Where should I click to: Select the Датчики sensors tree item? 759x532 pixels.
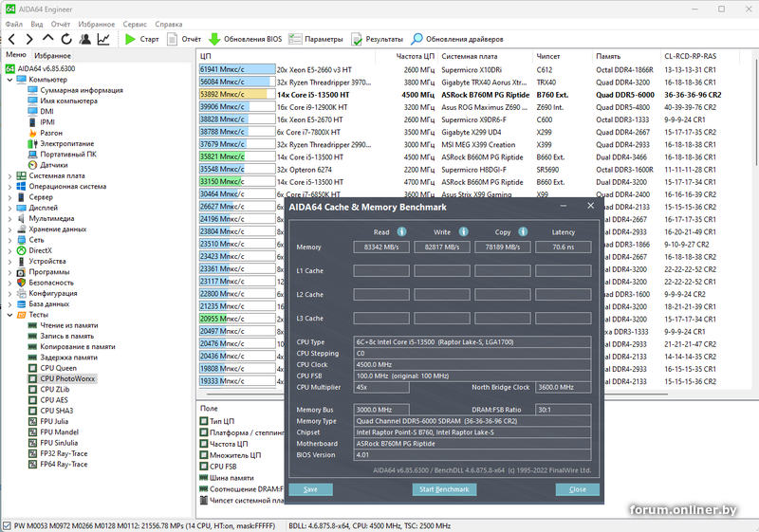53,165
